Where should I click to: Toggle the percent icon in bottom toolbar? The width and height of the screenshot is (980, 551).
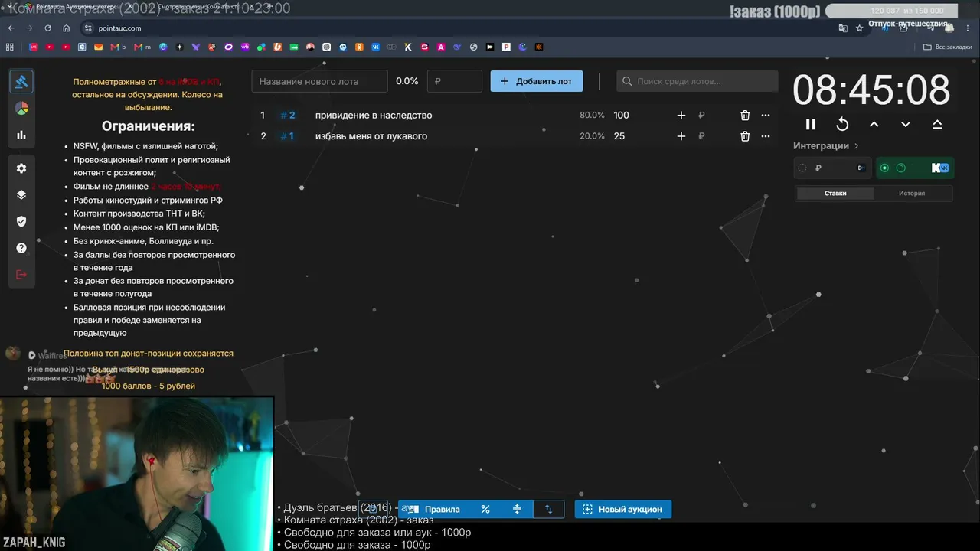[x=485, y=509]
